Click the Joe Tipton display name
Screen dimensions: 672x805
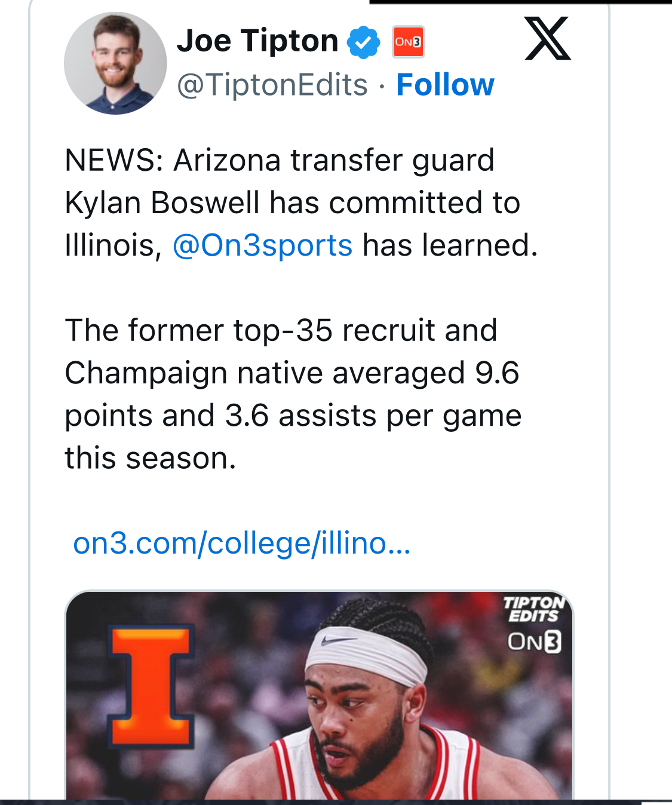257,41
